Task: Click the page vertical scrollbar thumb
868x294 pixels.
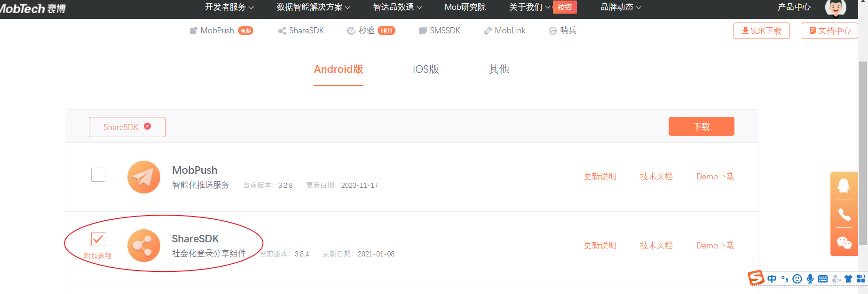Action: (863, 153)
